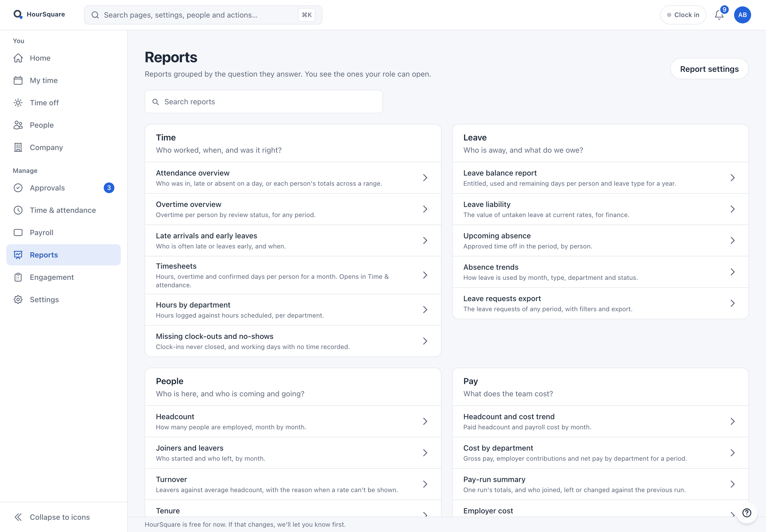Image resolution: width=766 pixels, height=532 pixels.
Task: Open Attendance overview via its chevron
Action: tap(425, 178)
